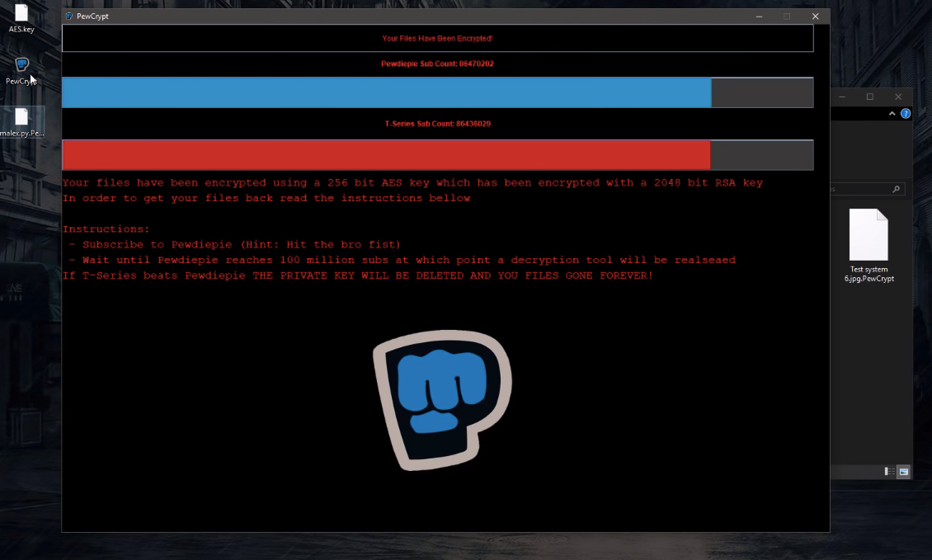Maximize the Explorer window behind PewCrypt
This screenshot has height=560, width=932.
(x=869, y=96)
